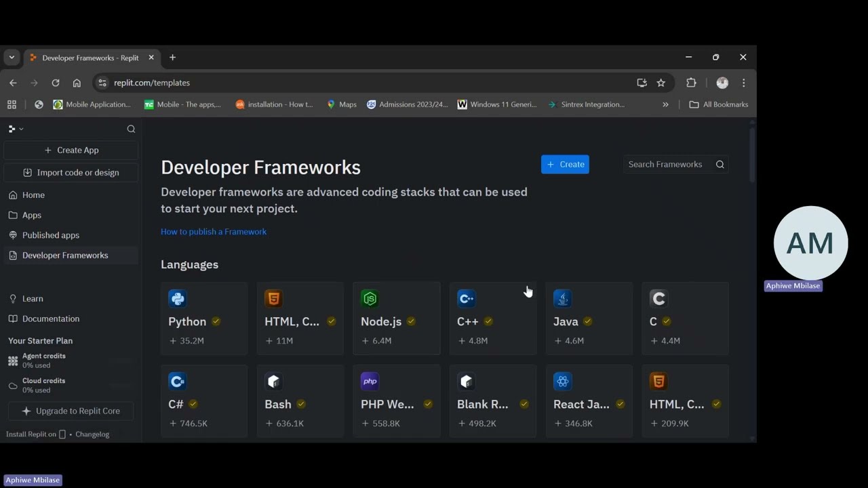This screenshot has height=488, width=868.
Task: Open the Chrome three-dot menu
Action: pyautogui.click(x=744, y=83)
